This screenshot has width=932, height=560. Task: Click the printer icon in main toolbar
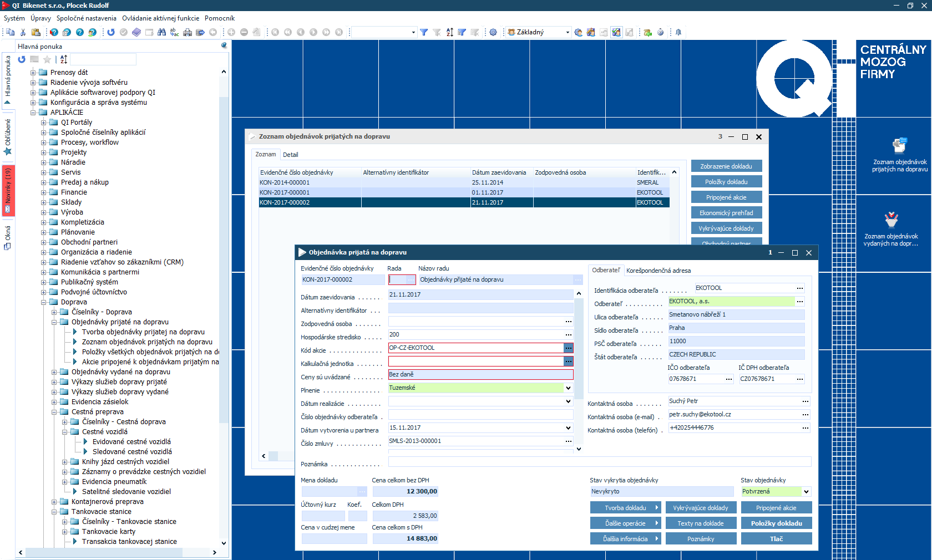point(188,32)
